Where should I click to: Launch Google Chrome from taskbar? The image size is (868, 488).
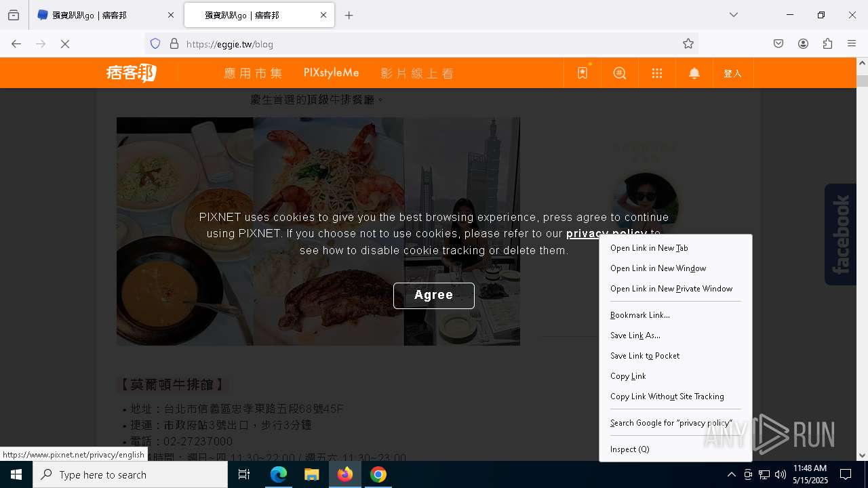(x=378, y=474)
